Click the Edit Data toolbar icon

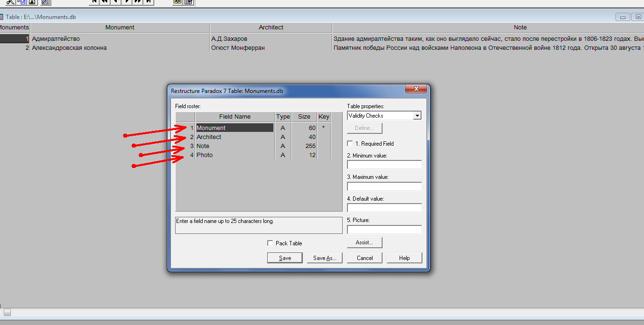(188, 2)
